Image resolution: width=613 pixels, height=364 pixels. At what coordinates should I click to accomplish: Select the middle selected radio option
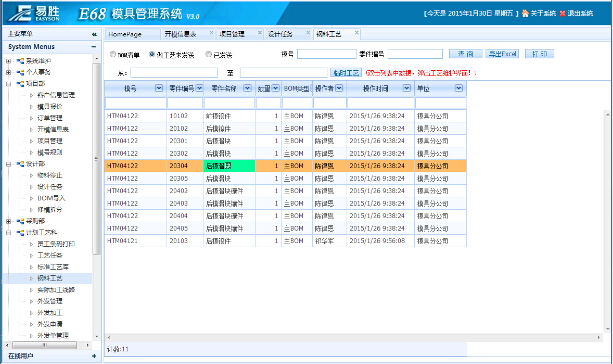[x=152, y=54]
